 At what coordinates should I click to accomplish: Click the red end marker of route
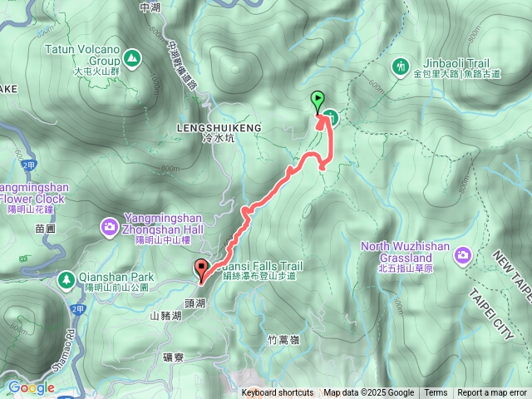click(201, 271)
